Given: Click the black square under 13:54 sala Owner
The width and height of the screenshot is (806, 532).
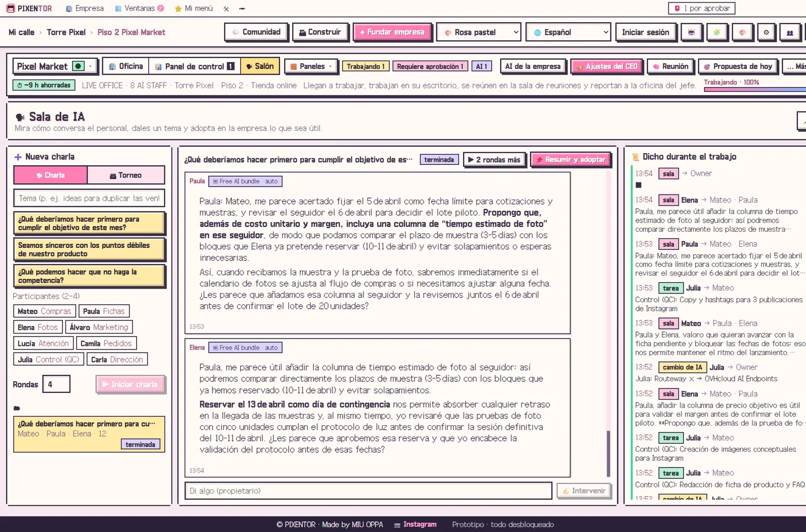Looking at the screenshot, I should coord(638,185).
